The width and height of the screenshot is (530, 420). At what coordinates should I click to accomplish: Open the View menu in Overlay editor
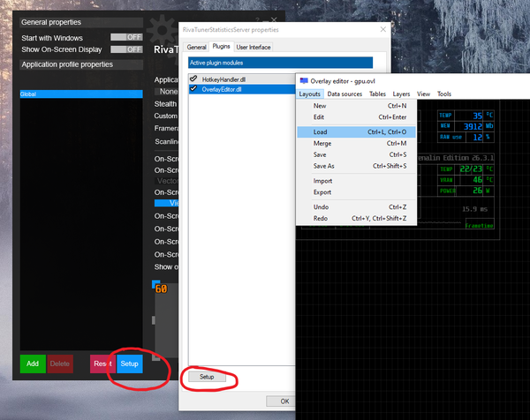click(423, 94)
